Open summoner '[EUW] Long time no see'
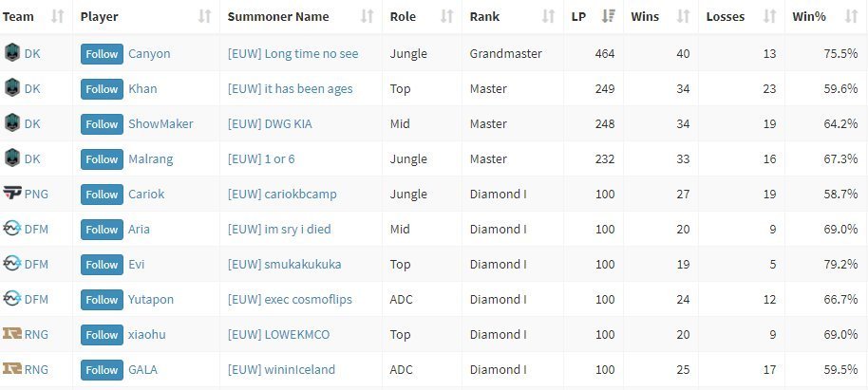This screenshot has height=390, width=868. coord(292,54)
